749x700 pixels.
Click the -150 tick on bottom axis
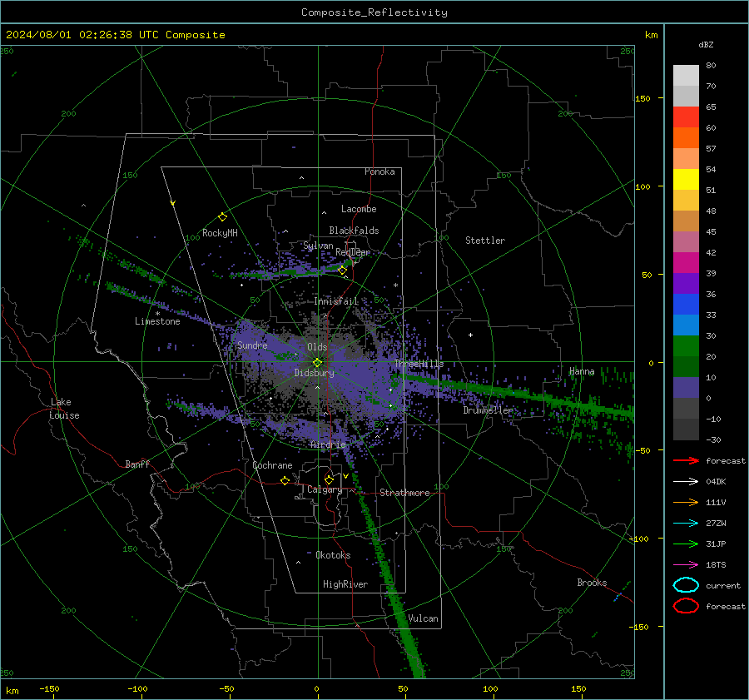49,688
